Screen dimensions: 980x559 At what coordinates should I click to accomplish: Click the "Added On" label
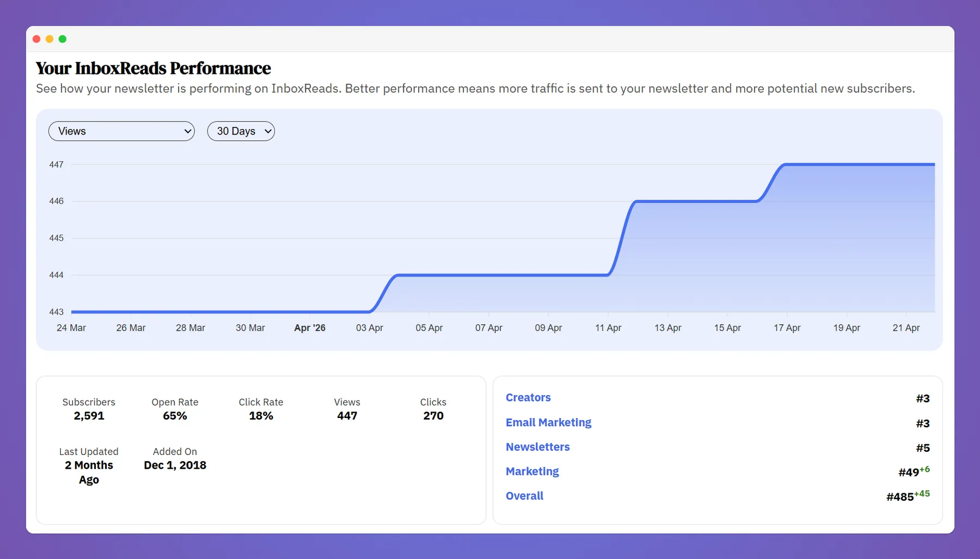(175, 452)
